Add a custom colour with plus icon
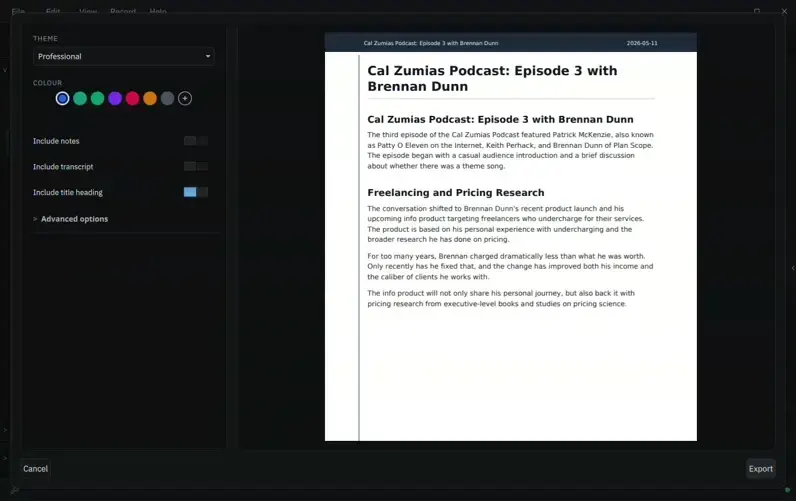This screenshot has height=501, width=796. point(185,98)
